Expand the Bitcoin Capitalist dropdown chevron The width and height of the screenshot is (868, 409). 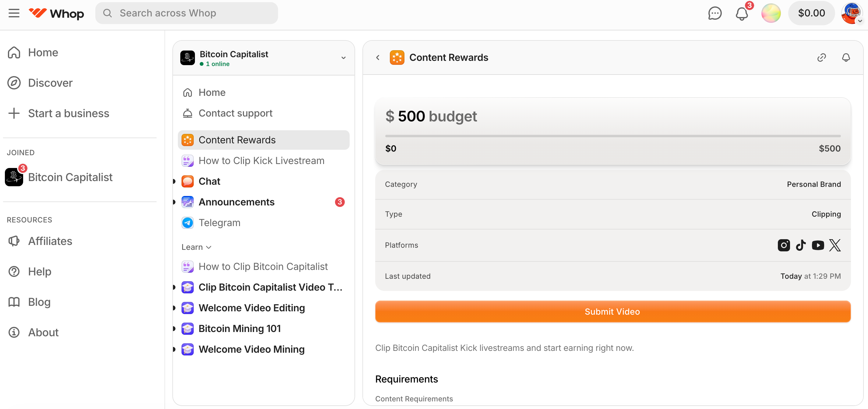(343, 58)
